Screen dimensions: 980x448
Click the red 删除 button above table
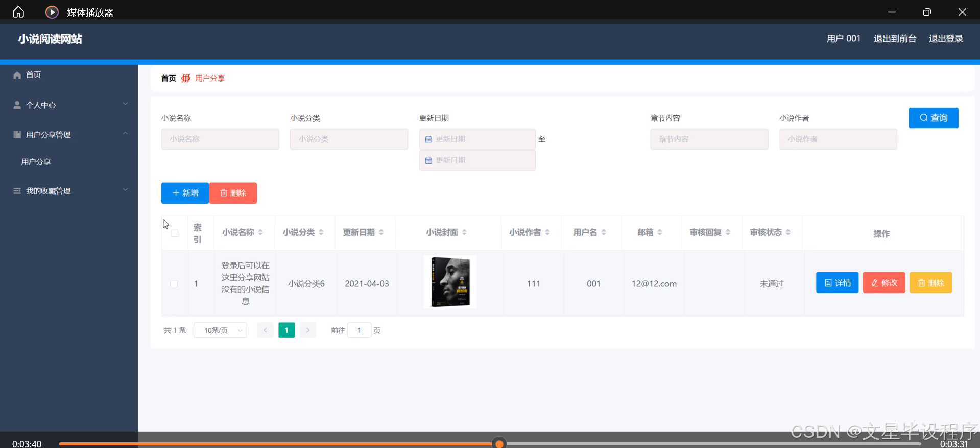click(x=233, y=193)
